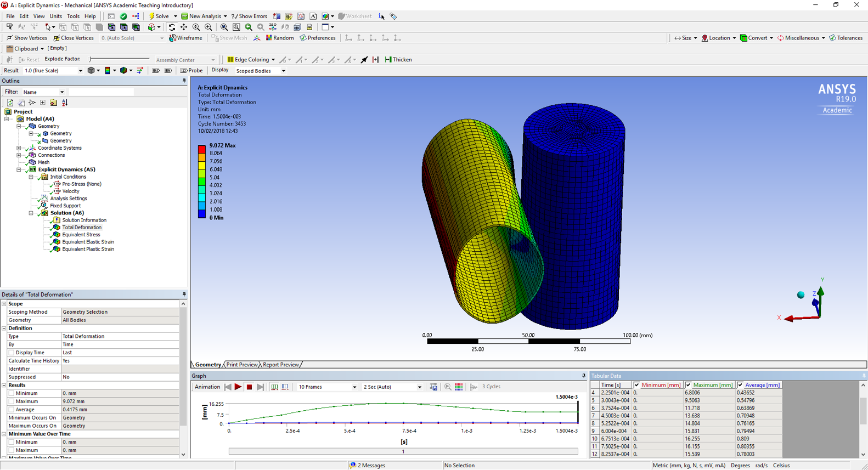The height and width of the screenshot is (470, 868).
Task: Select Equivalent Stress result in tree
Action: pyautogui.click(x=81, y=235)
